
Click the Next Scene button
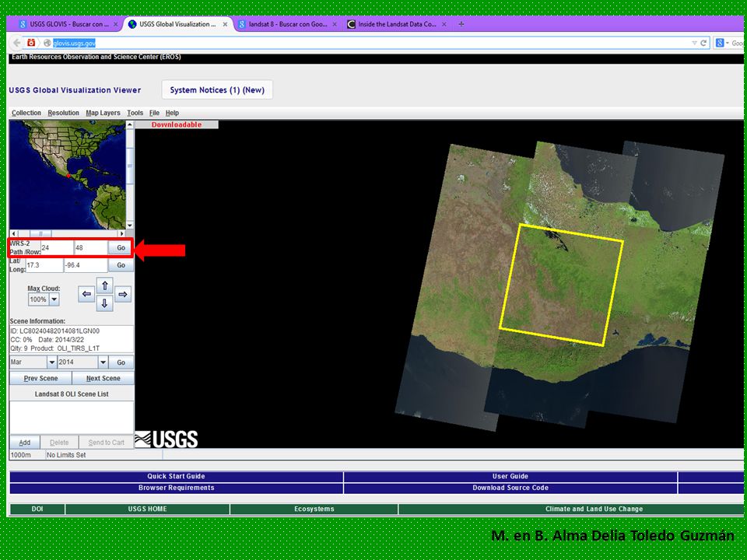click(x=103, y=378)
